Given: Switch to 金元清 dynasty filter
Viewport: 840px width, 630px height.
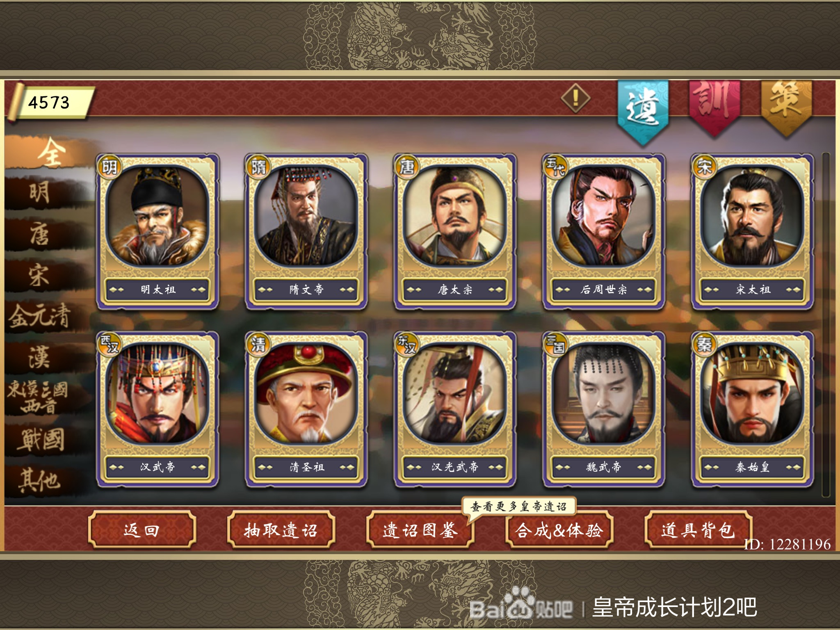Looking at the screenshot, I should [x=40, y=317].
